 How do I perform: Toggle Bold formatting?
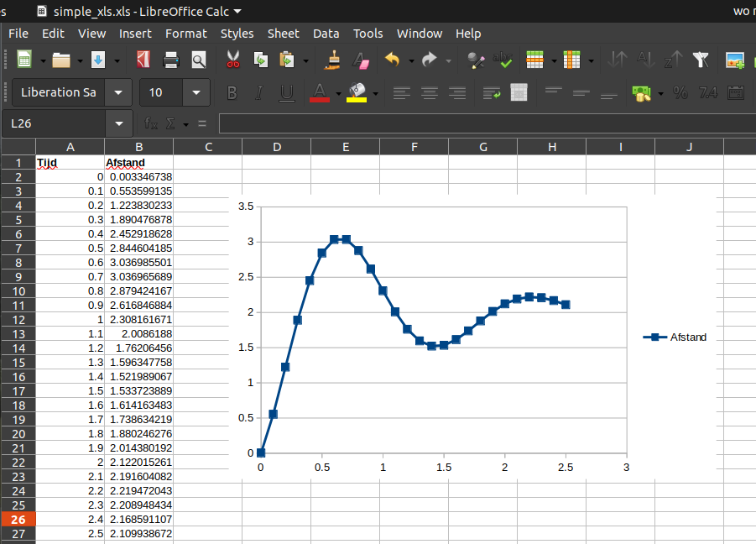(x=232, y=92)
